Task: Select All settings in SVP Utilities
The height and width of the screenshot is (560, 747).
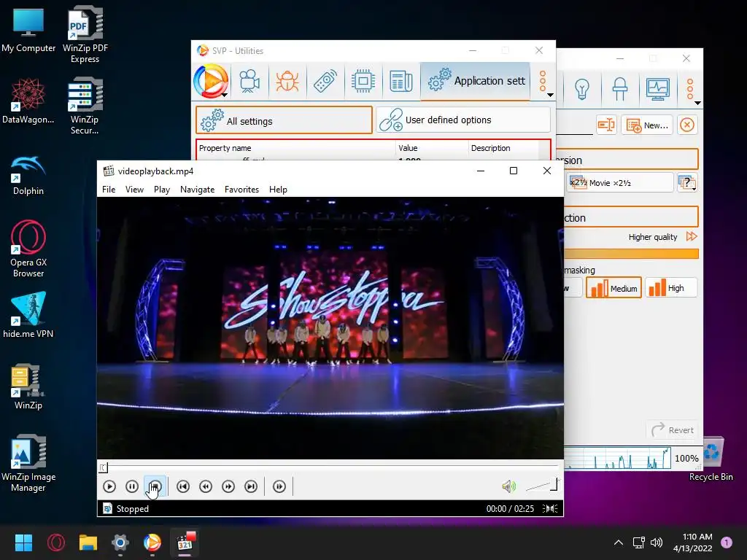Action: coord(284,120)
